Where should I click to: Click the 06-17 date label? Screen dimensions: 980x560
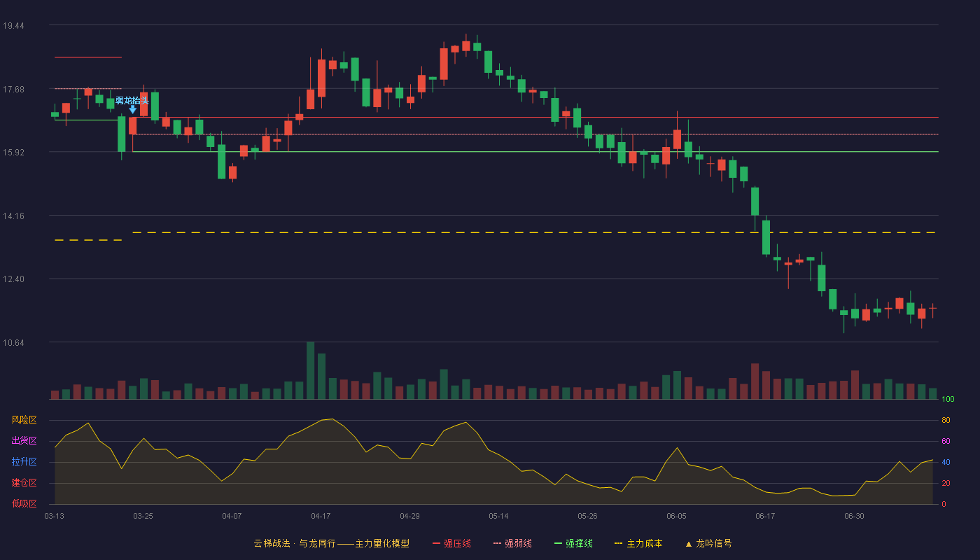pos(765,516)
